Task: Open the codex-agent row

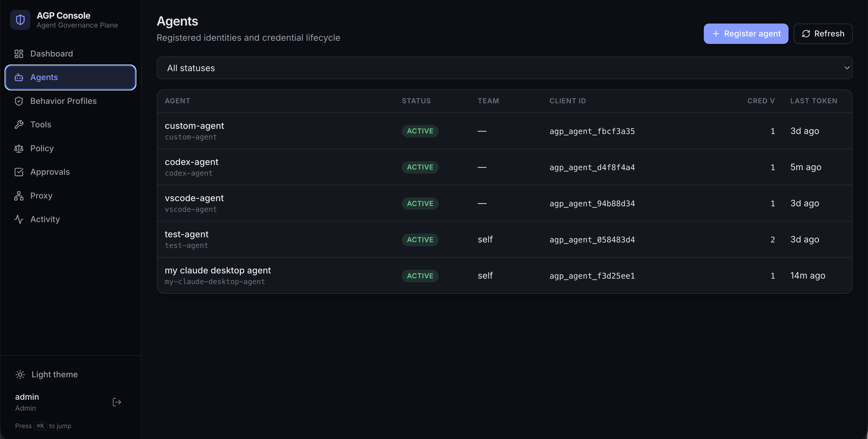Action: click(504, 167)
